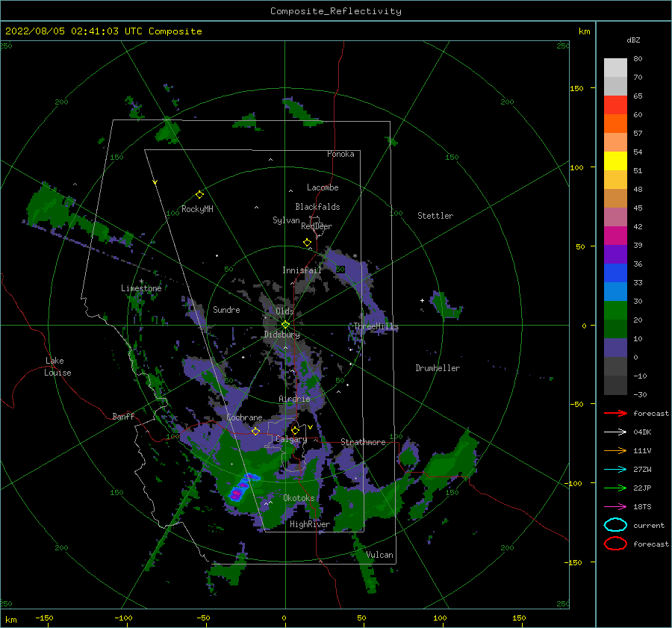Click the Strathmore label

pos(363,442)
